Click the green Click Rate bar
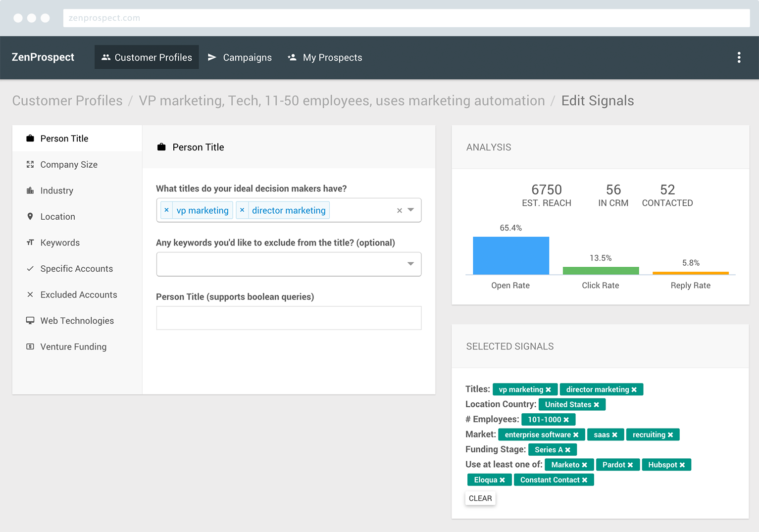759x532 pixels. coord(601,271)
